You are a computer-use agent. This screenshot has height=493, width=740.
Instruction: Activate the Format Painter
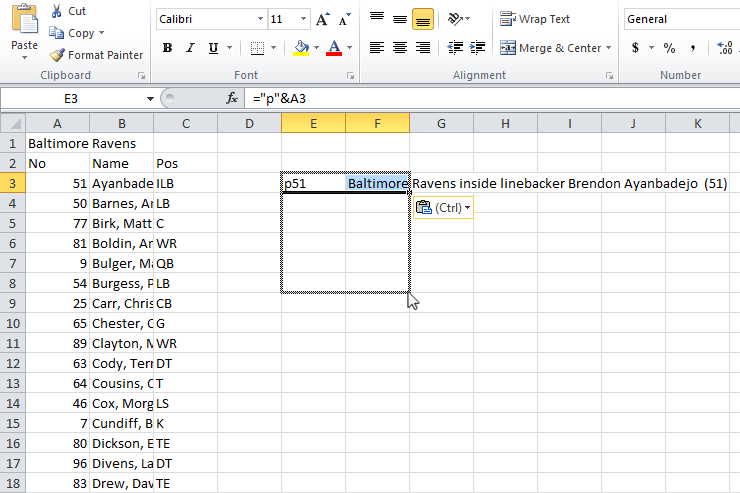click(96, 55)
